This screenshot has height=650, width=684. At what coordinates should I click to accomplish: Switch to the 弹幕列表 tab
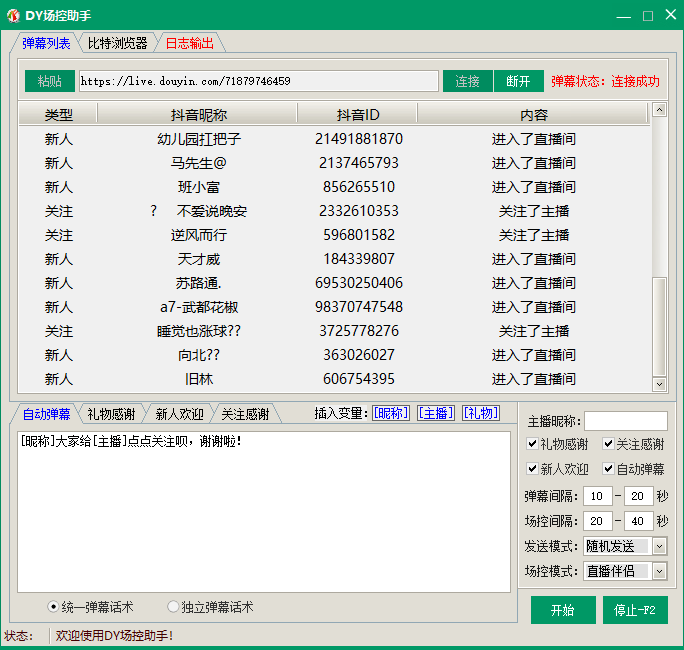click(x=46, y=43)
